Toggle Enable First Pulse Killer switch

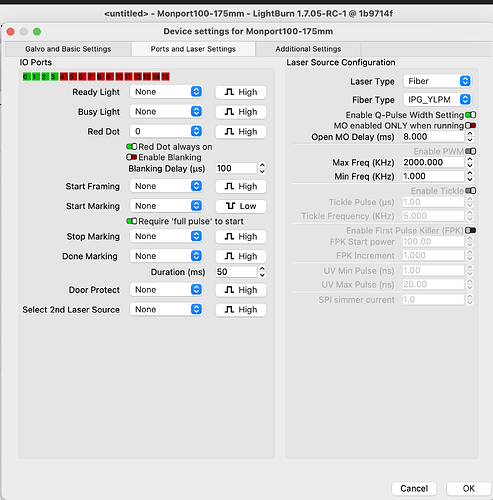click(x=471, y=230)
